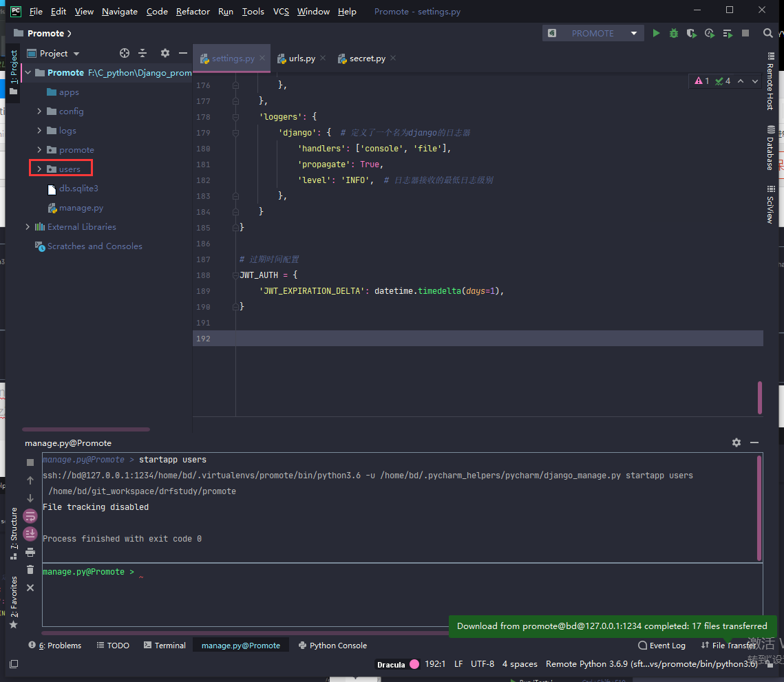
Task: Expand the promote package folder
Action: point(39,149)
